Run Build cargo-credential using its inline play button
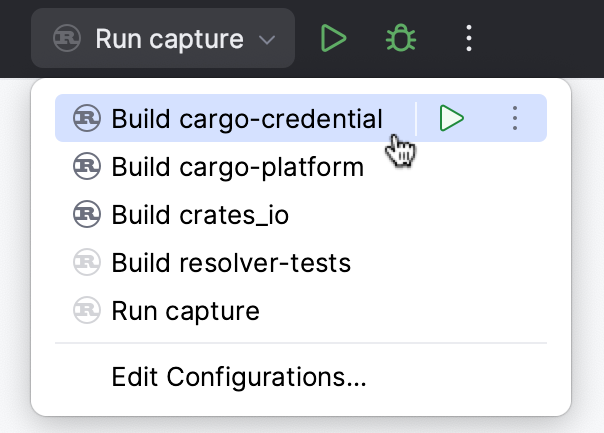The width and height of the screenshot is (604, 433). [x=452, y=119]
